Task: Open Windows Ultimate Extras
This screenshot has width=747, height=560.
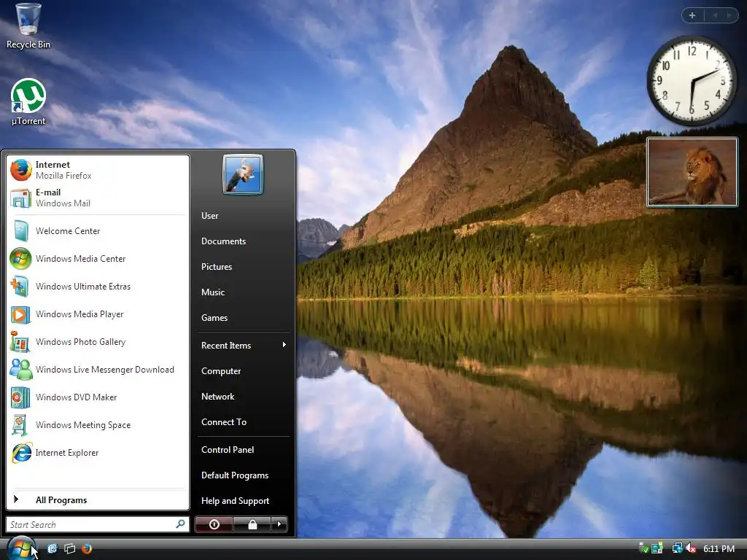Action: 98,286
